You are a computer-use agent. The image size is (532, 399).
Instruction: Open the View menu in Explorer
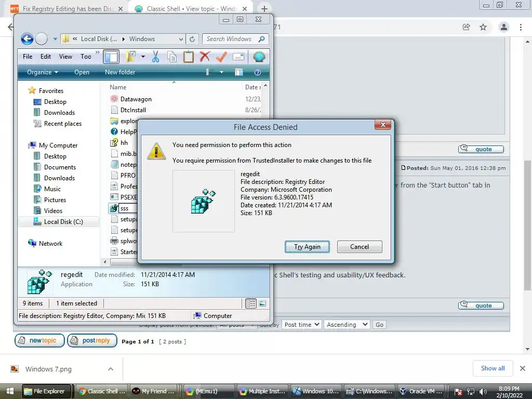(x=65, y=57)
